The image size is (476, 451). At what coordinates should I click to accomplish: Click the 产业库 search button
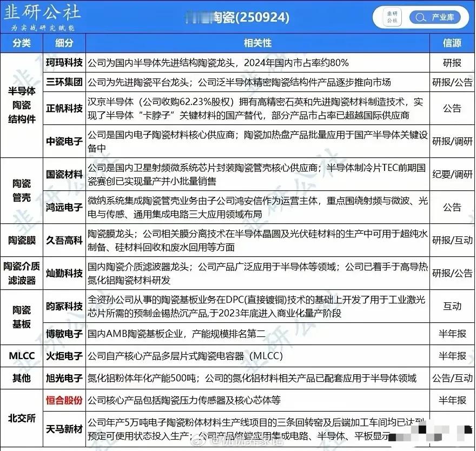[434, 17]
